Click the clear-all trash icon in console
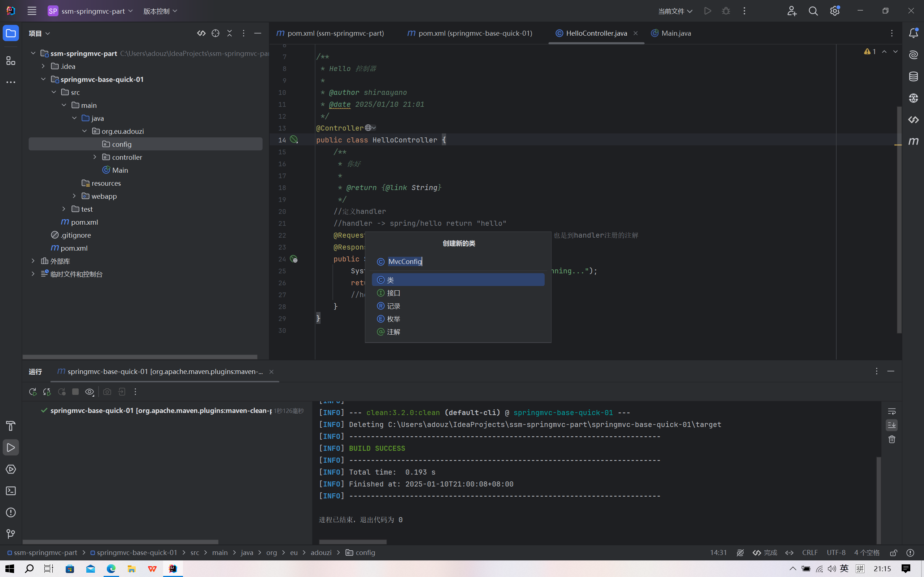 point(892,440)
